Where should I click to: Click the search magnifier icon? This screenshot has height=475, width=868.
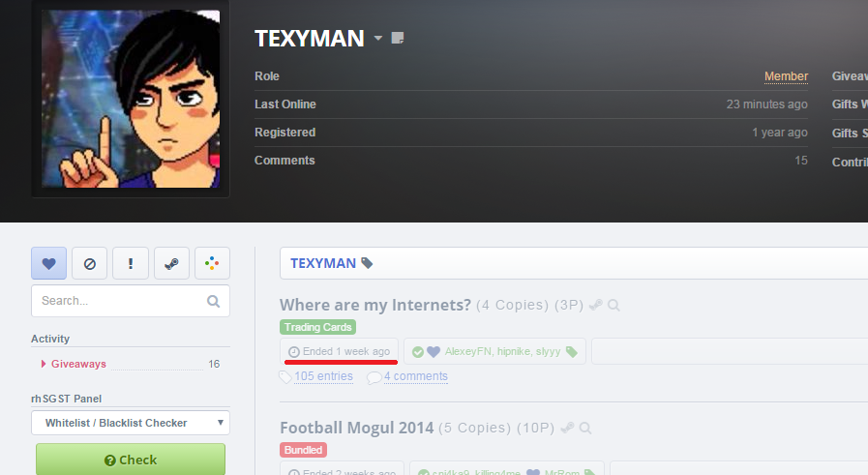point(213,301)
